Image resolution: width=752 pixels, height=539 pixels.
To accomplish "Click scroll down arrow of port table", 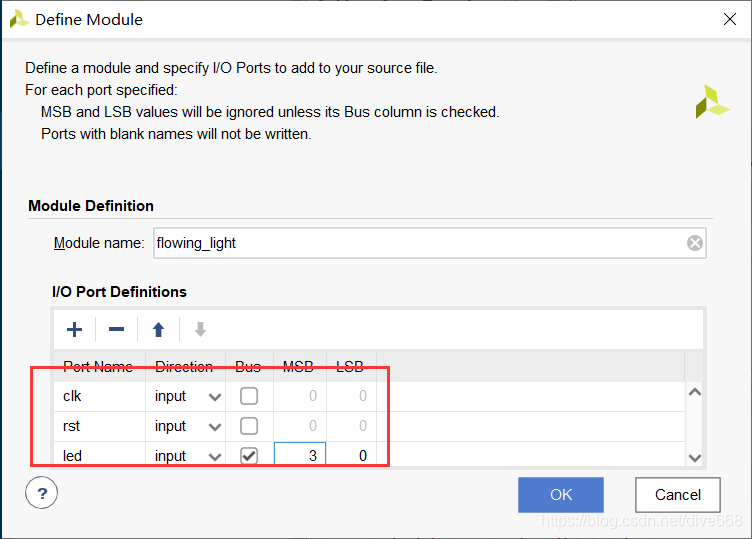I will coord(694,458).
